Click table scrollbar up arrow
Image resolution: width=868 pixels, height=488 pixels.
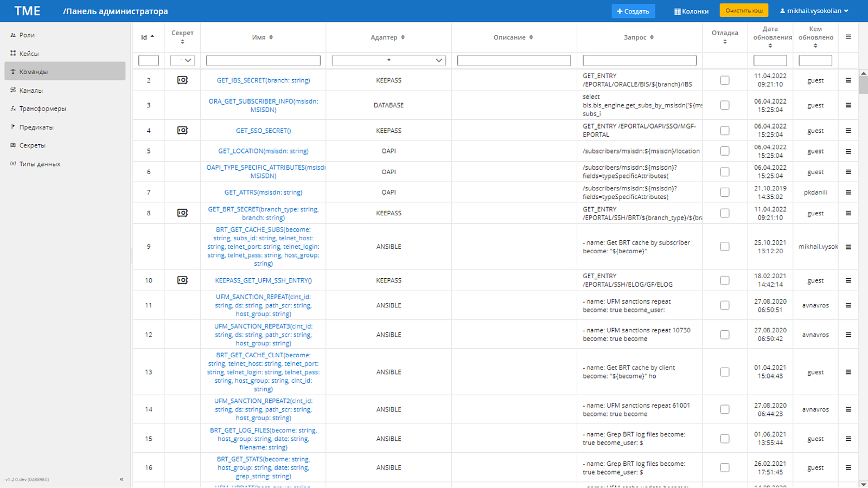coord(863,73)
